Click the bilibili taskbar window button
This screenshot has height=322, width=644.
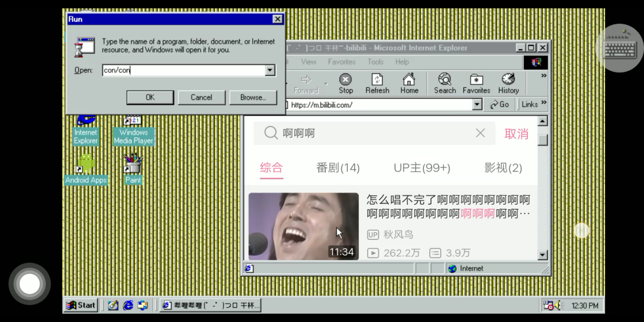point(210,305)
